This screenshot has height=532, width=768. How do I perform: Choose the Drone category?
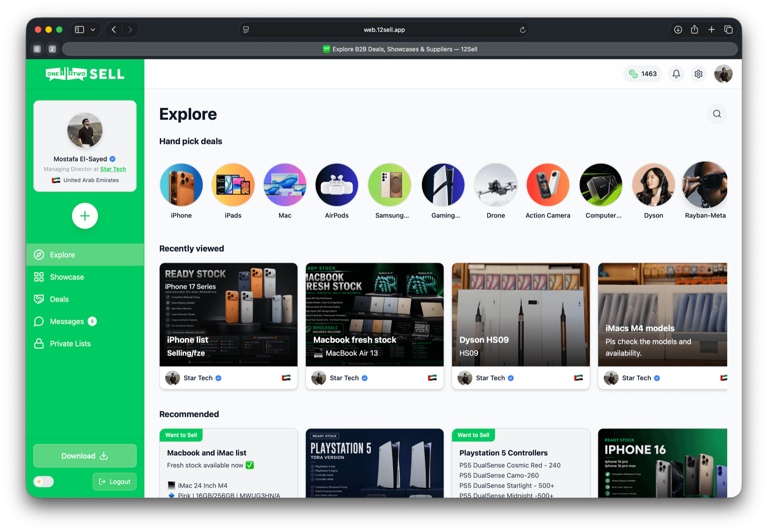pos(496,185)
